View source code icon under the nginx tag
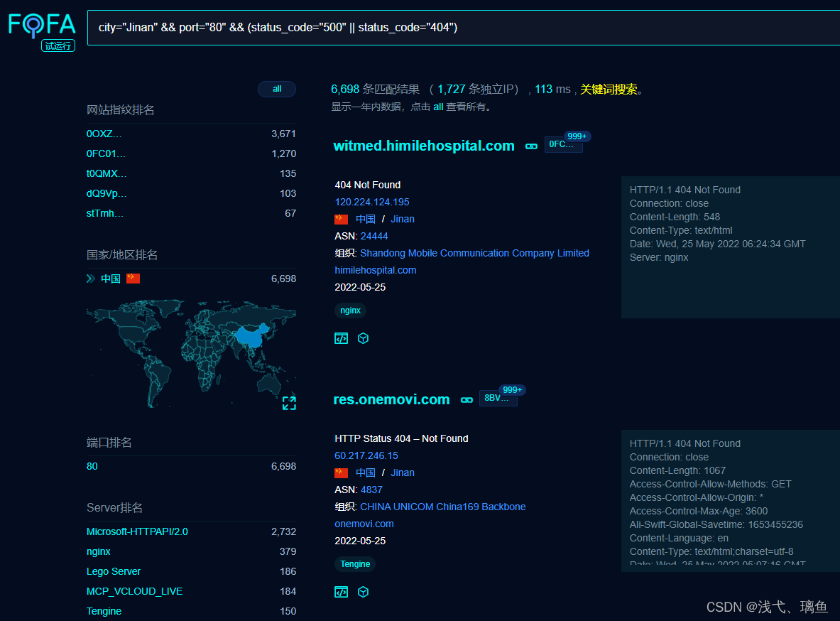Screen dimensions: 840x621 [x=342, y=338]
